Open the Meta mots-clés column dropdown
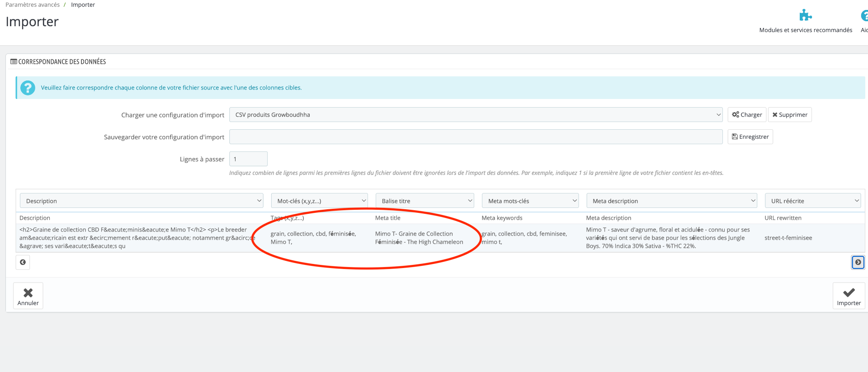 [x=530, y=201]
